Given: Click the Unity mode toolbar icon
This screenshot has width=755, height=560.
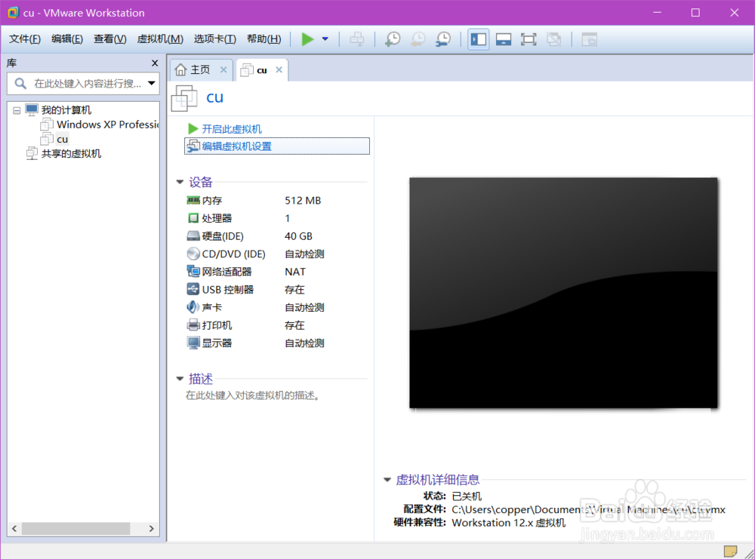Looking at the screenshot, I should pos(553,39).
